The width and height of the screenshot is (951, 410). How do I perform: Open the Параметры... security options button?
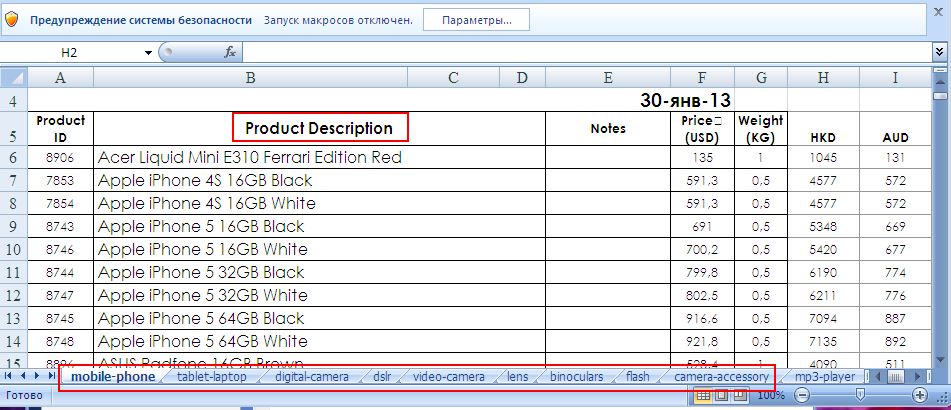click(x=476, y=19)
